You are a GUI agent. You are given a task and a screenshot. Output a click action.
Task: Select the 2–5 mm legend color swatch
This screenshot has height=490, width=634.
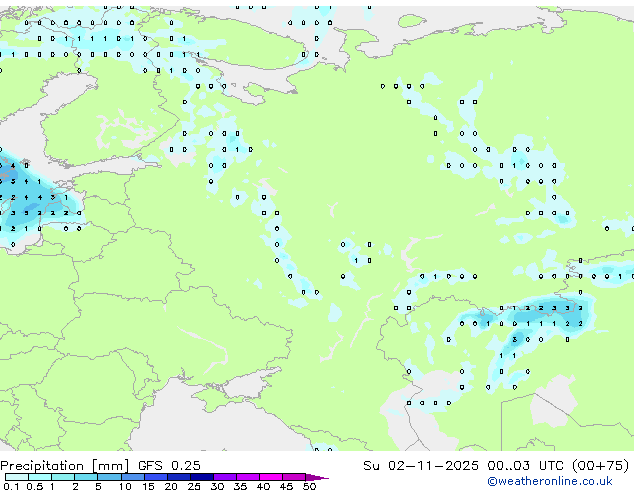tap(86, 477)
